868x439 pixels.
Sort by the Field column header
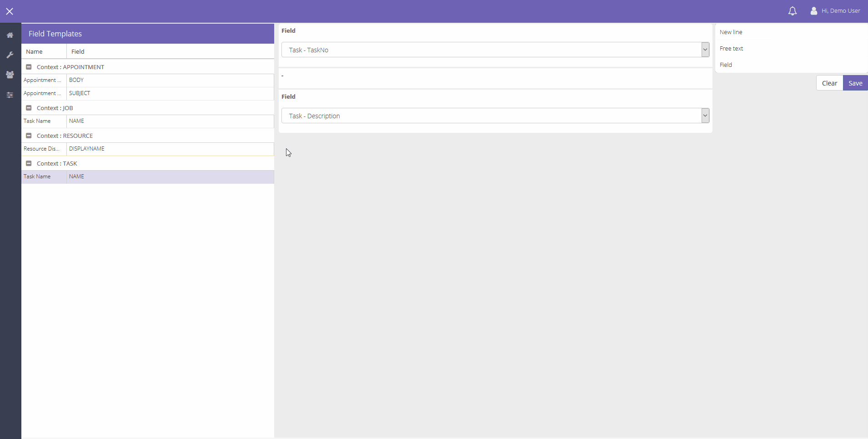170,51
